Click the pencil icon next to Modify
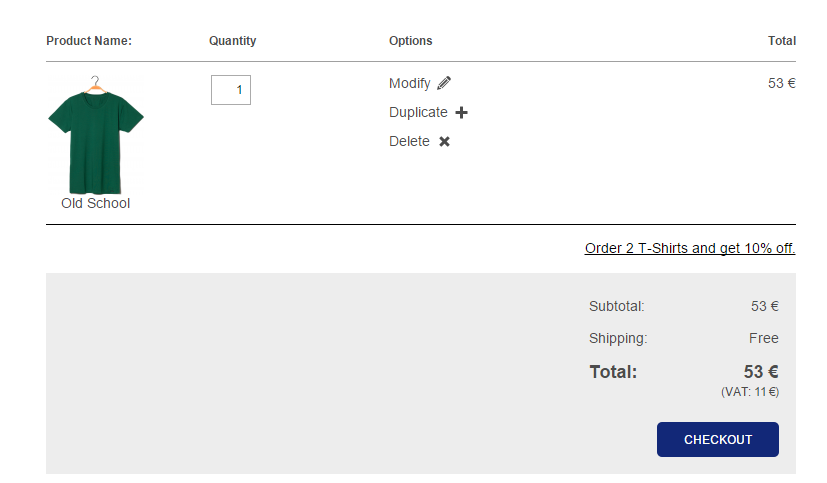 (x=444, y=83)
